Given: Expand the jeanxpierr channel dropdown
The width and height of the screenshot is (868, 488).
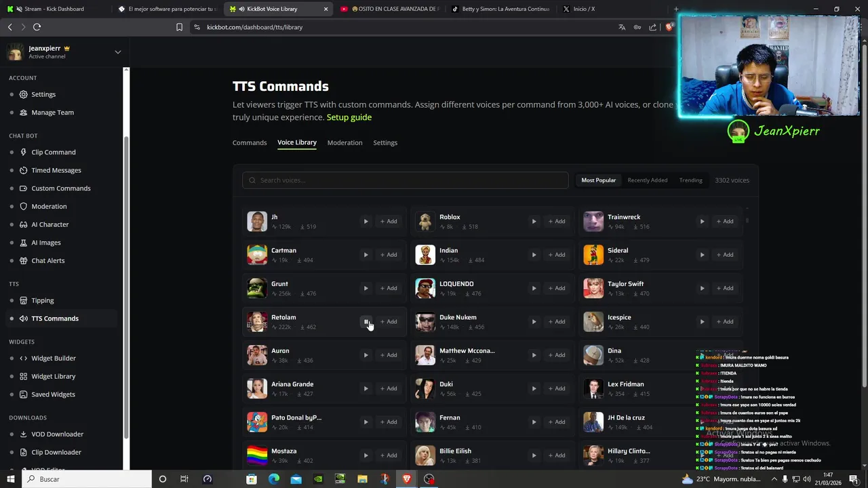Looking at the screenshot, I should tap(117, 52).
